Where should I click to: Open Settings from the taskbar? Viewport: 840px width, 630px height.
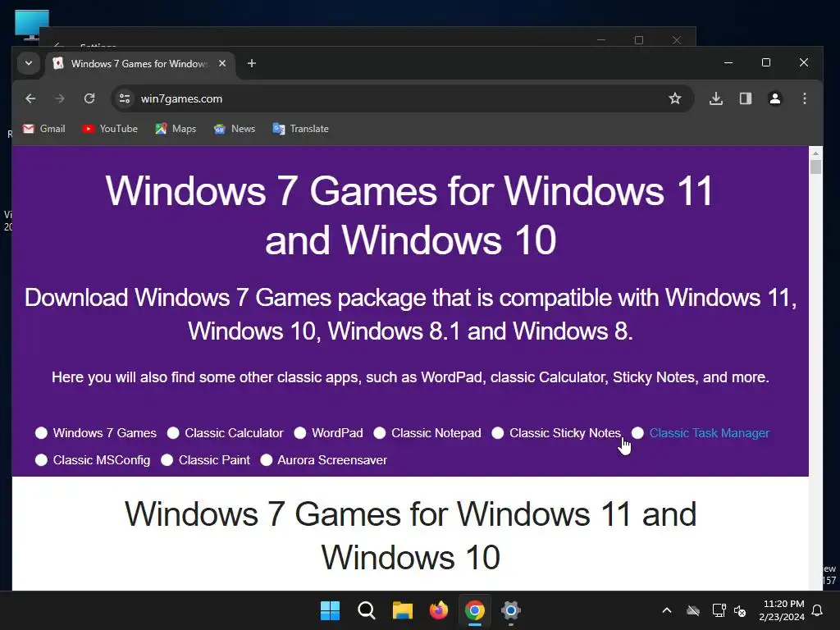(510, 610)
